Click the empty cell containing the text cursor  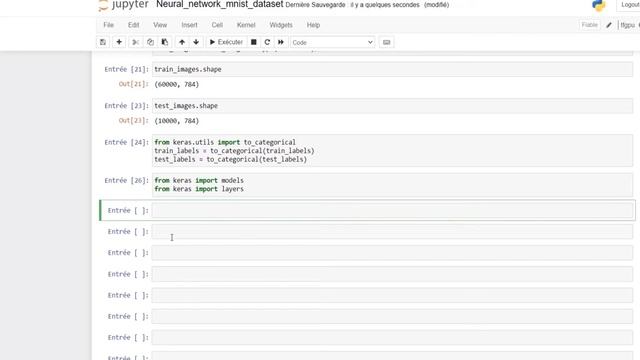click(x=392, y=232)
